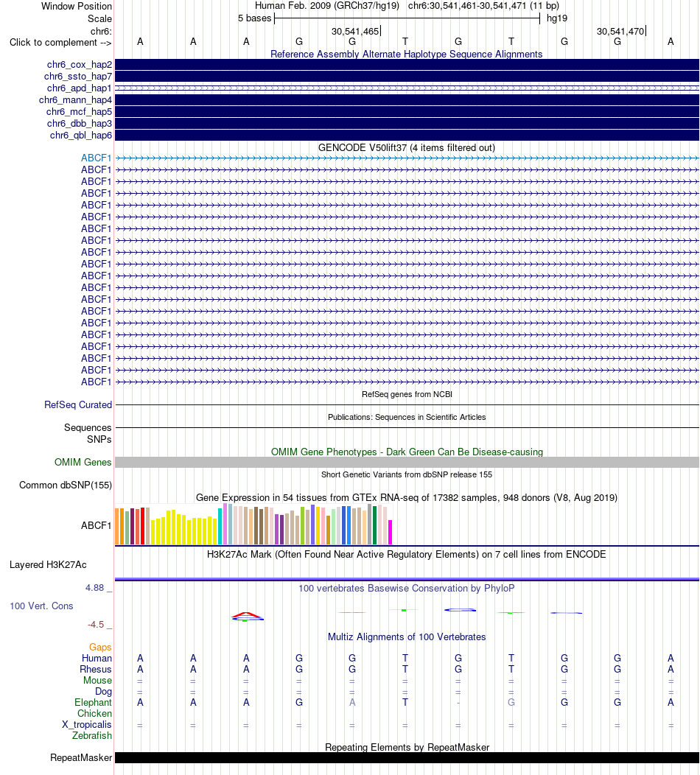The width and height of the screenshot is (700, 775).
Task: Select the Zebrafish species label
Action: pyautogui.click(x=92, y=735)
